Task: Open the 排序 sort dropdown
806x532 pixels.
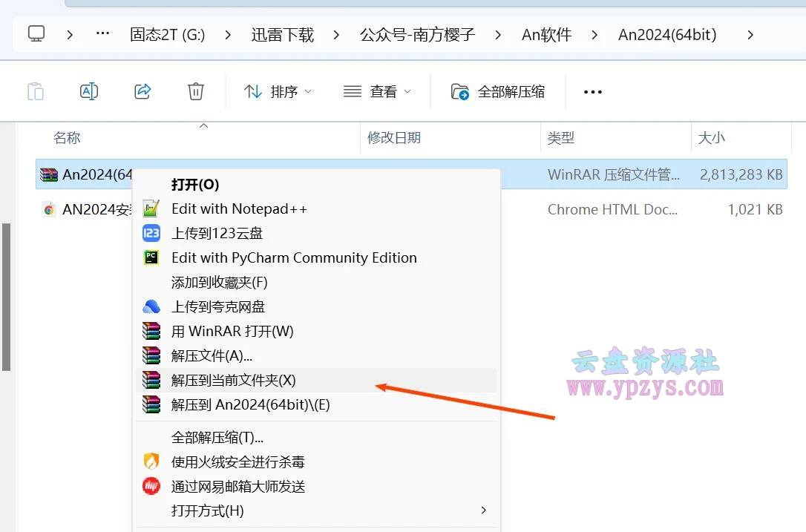Action: point(278,91)
